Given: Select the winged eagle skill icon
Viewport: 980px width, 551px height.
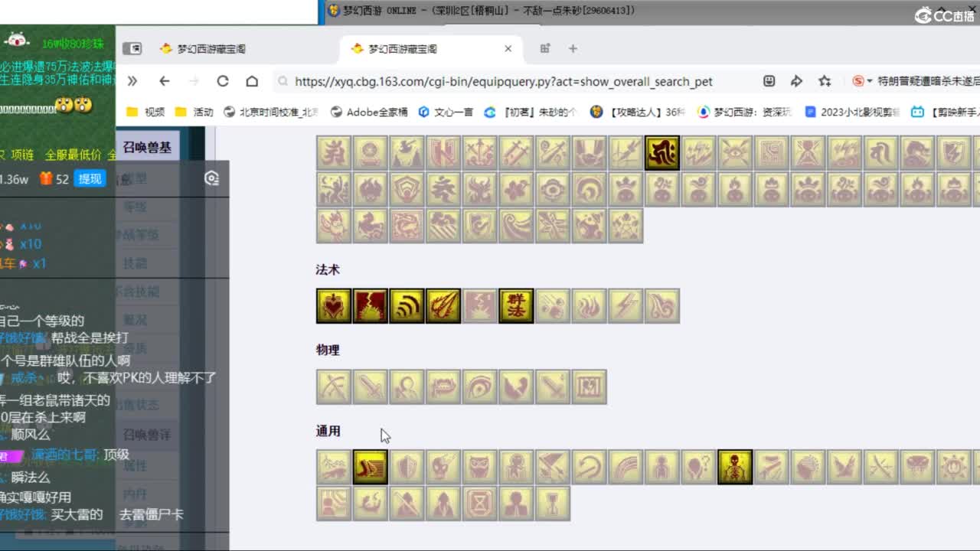Looking at the screenshot, I should click(844, 467).
